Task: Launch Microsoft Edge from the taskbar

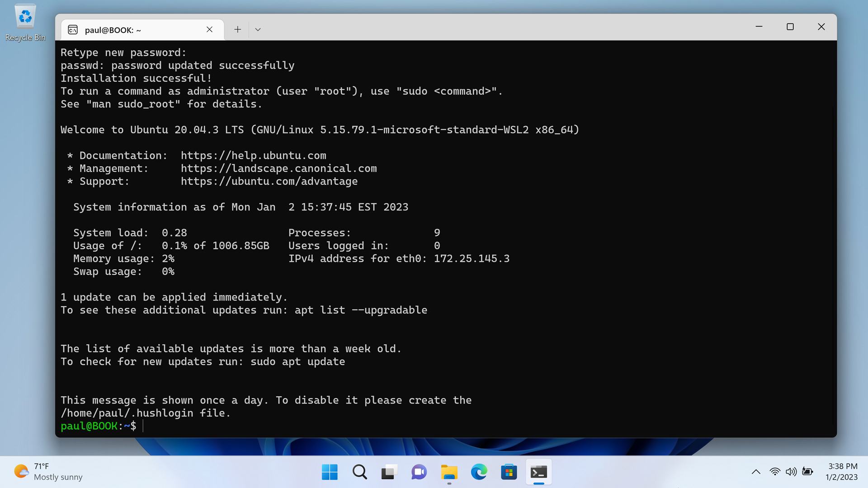Action: 479,472
